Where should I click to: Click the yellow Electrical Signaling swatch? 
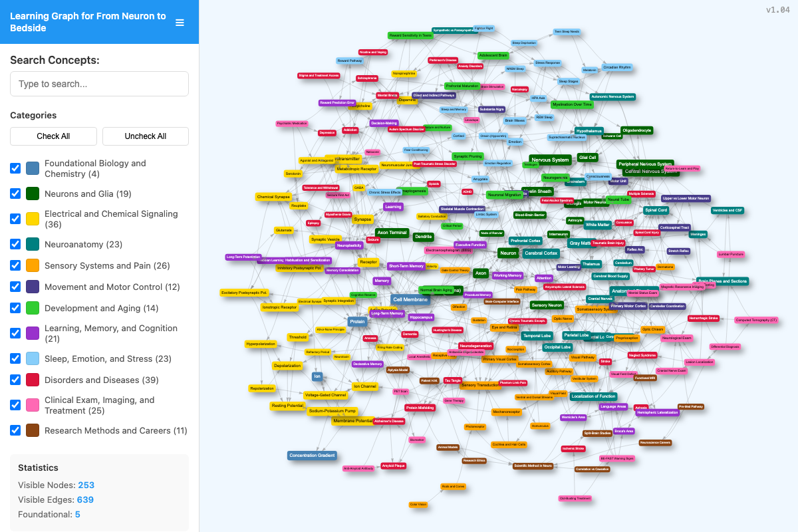(x=33, y=219)
